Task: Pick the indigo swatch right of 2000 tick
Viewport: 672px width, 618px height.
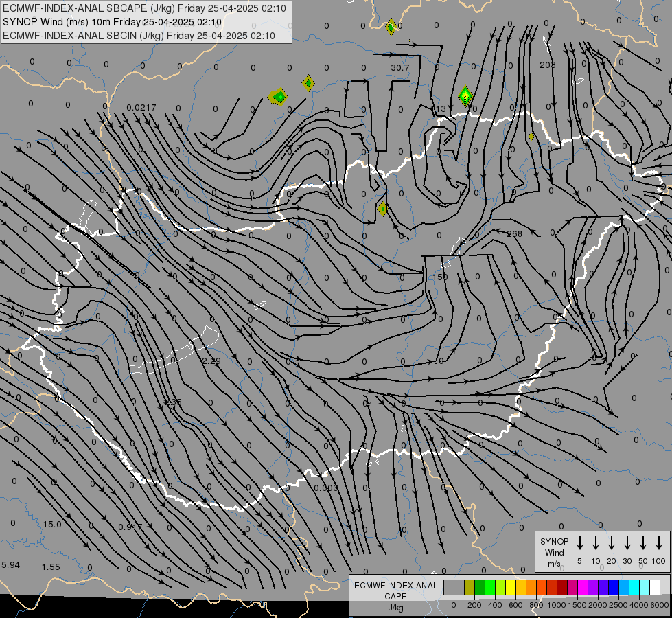Action: coord(603,587)
